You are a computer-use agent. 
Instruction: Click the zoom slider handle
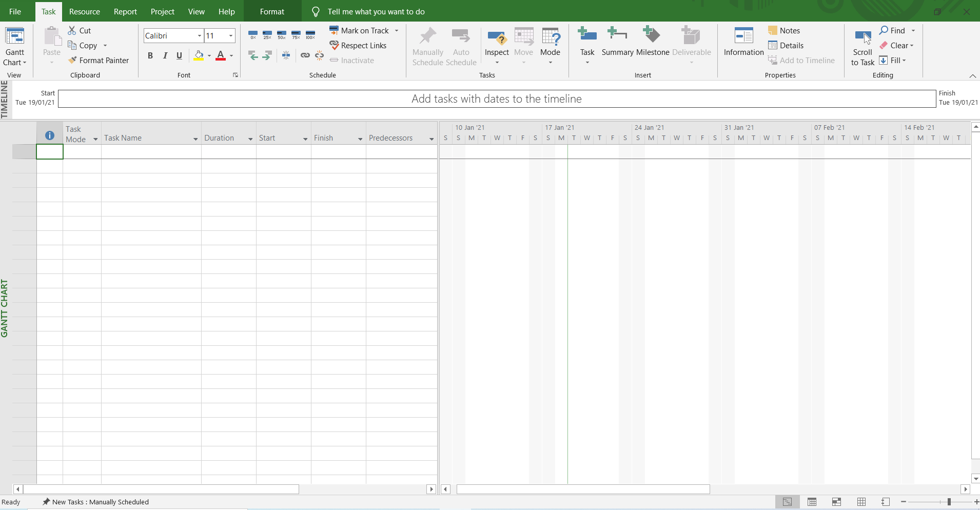(x=949, y=502)
